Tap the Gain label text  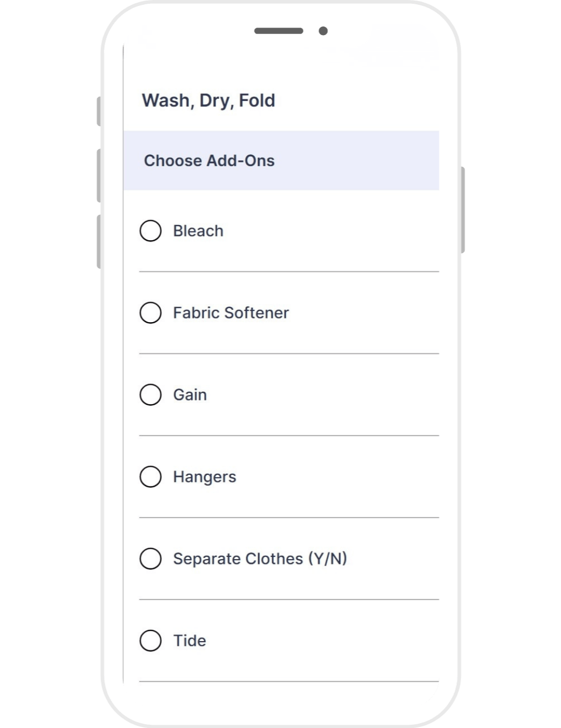(190, 395)
